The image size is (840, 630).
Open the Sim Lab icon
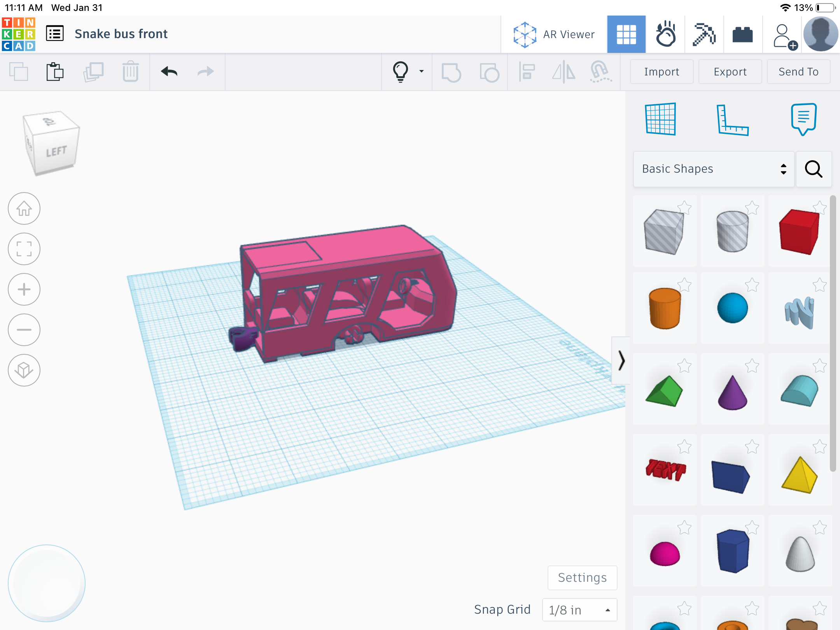[x=665, y=34]
